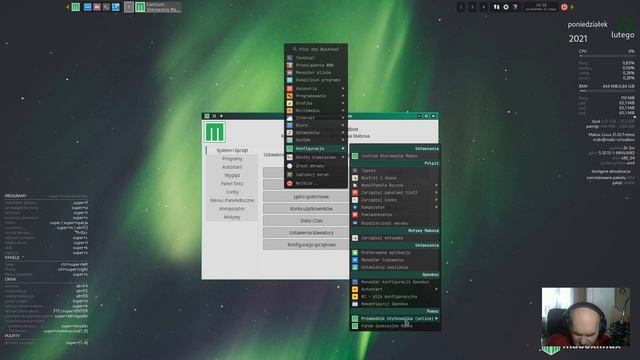Click the menu search field at top
Screen dimensions: 640x360
coord(316,49)
